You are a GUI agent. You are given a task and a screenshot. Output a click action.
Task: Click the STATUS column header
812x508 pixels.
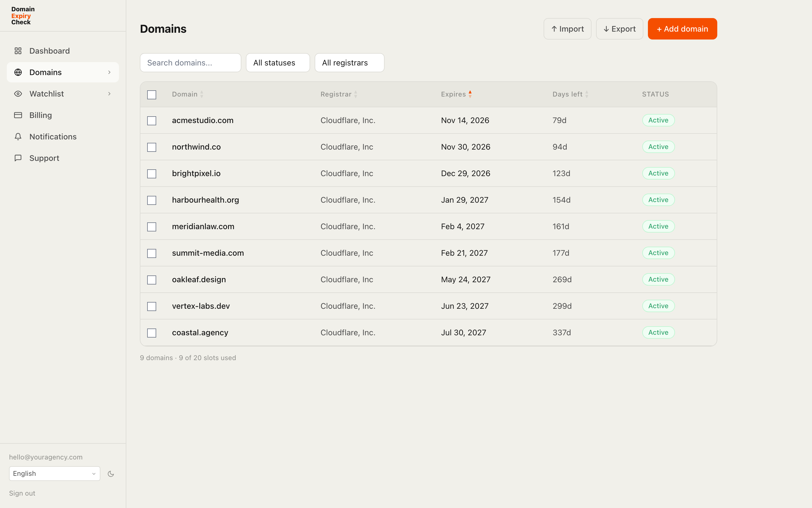click(655, 95)
